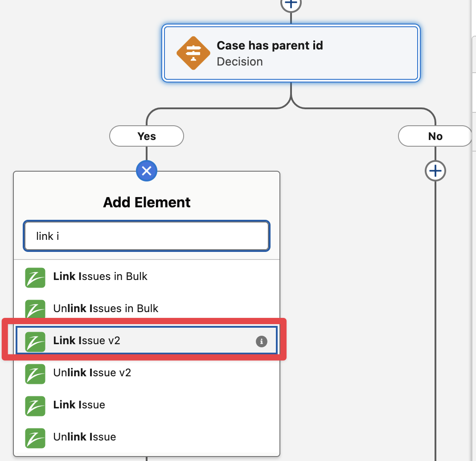Screen dimensions: 476x461
Task: Click green icon for Unlink Issues in Bulk
Action: (x=35, y=309)
